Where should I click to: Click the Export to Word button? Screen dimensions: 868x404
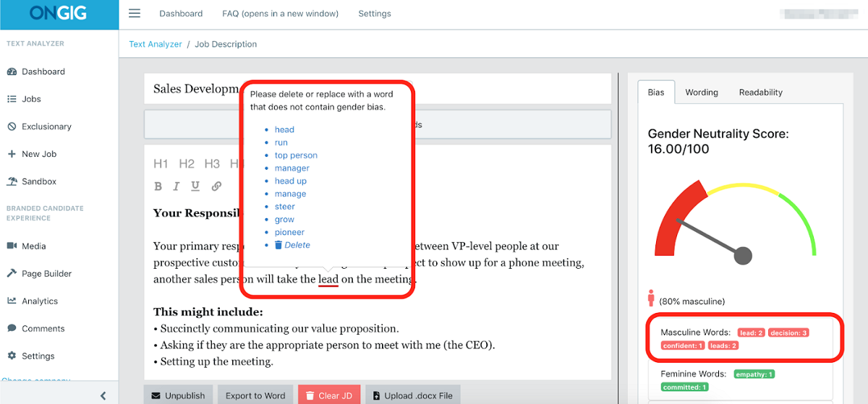click(255, 395)
